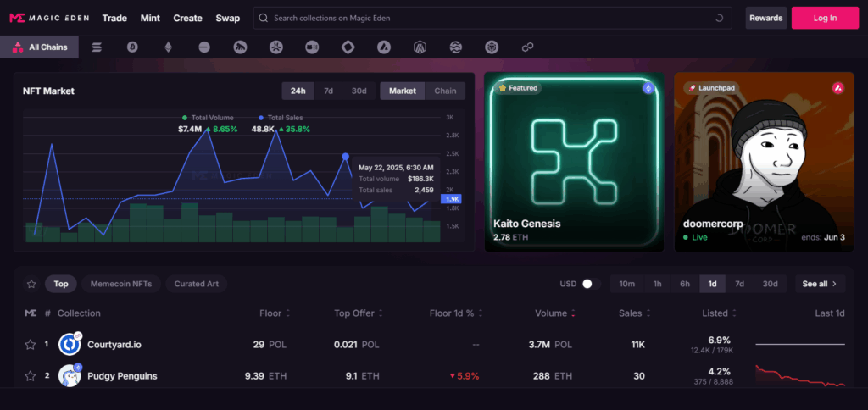Select the ApeChain gorilla icon

click(x=240, y=47)
